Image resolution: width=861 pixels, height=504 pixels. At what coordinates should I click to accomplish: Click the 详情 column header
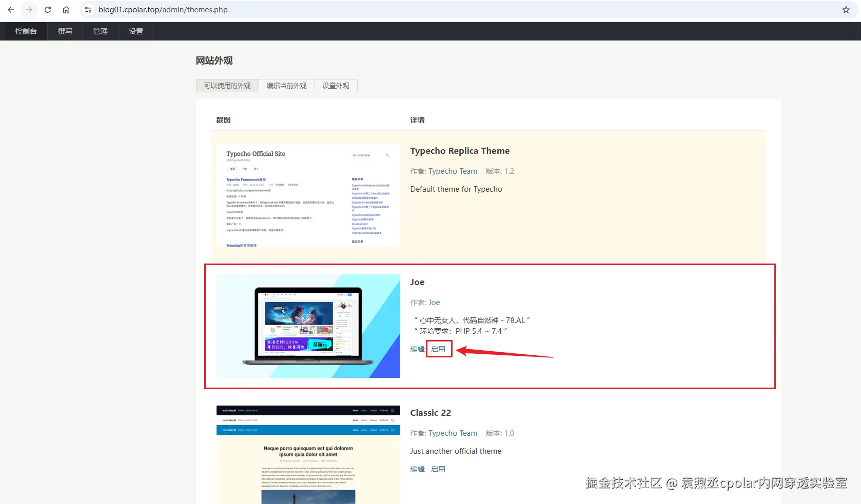(417, 120)
